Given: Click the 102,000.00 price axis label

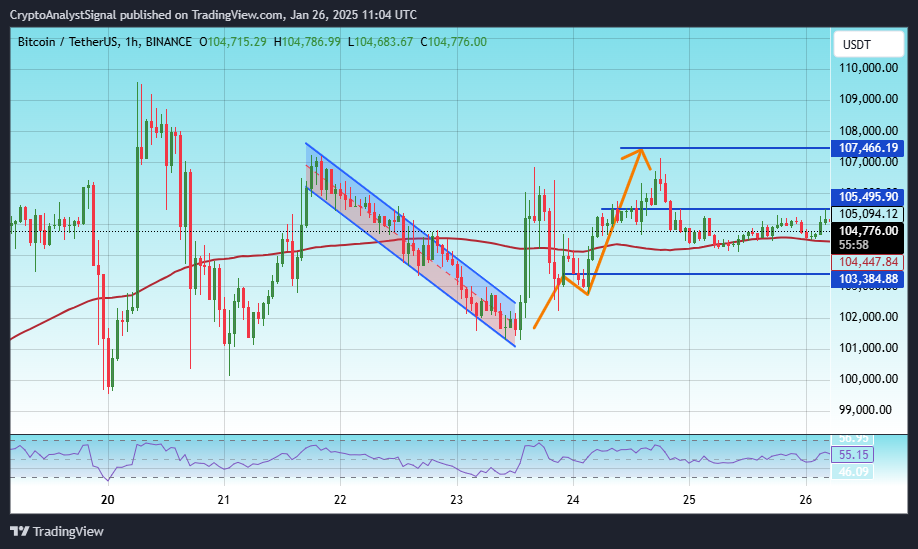Looking at the screenshot, I should coord(868,317).
